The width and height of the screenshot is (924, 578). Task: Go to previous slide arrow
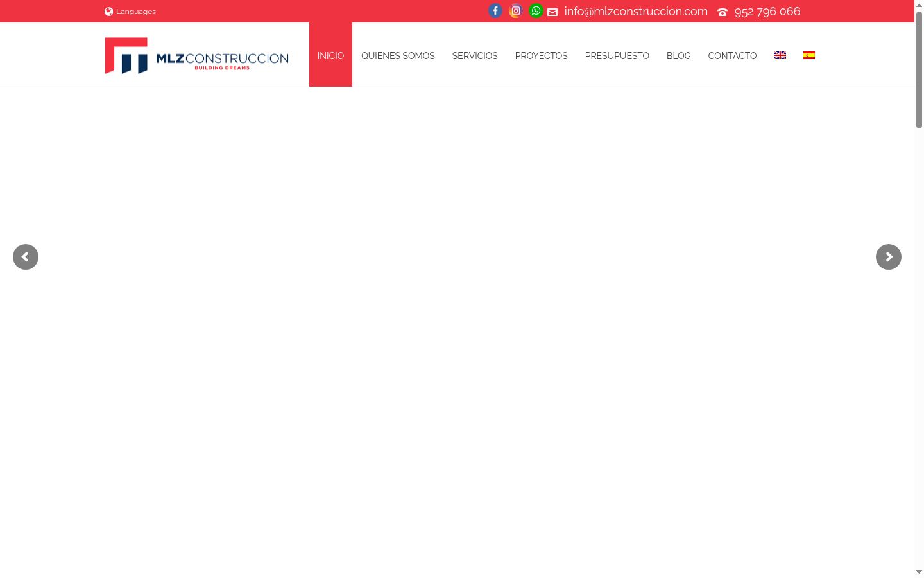pos(26,257)
